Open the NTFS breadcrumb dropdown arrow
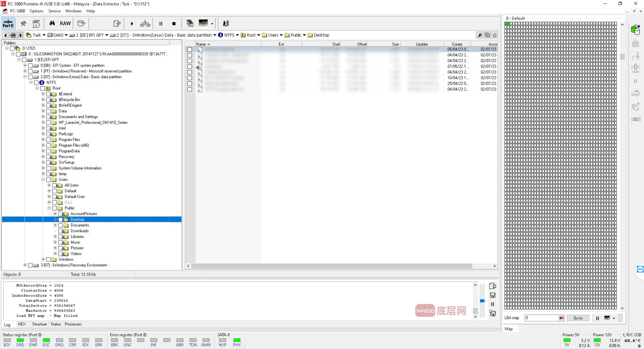 tap(237, 35)
